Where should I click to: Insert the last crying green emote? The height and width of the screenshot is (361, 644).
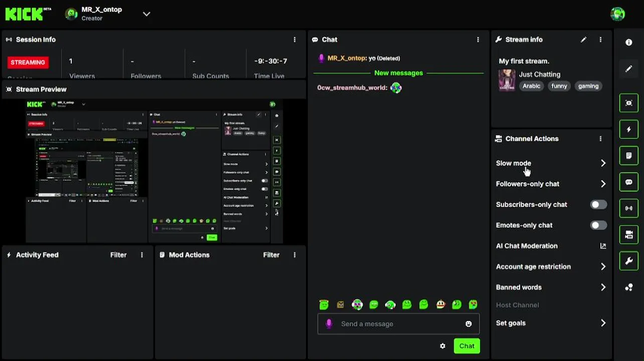(473, 304)
